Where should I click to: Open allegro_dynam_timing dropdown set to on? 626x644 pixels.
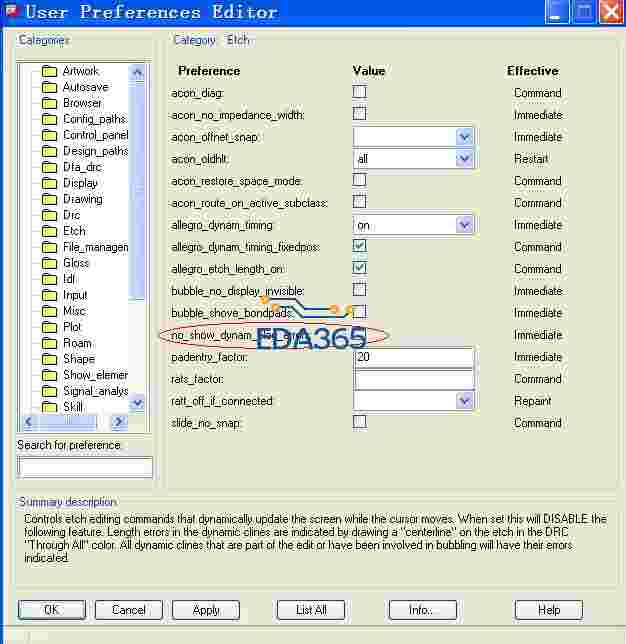(465, 225)
